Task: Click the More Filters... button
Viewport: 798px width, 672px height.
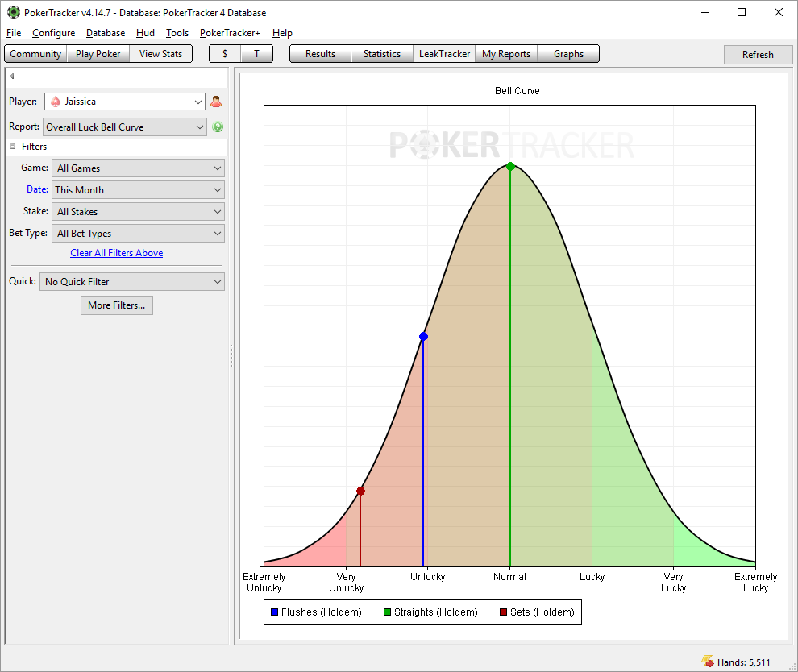Action: click(117, 305)
